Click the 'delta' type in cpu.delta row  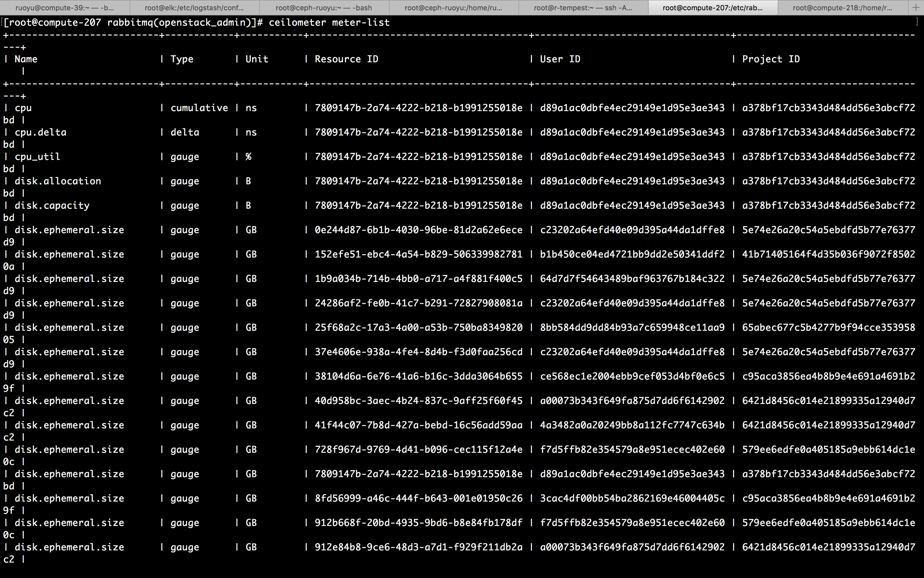[x=185, y=132]
